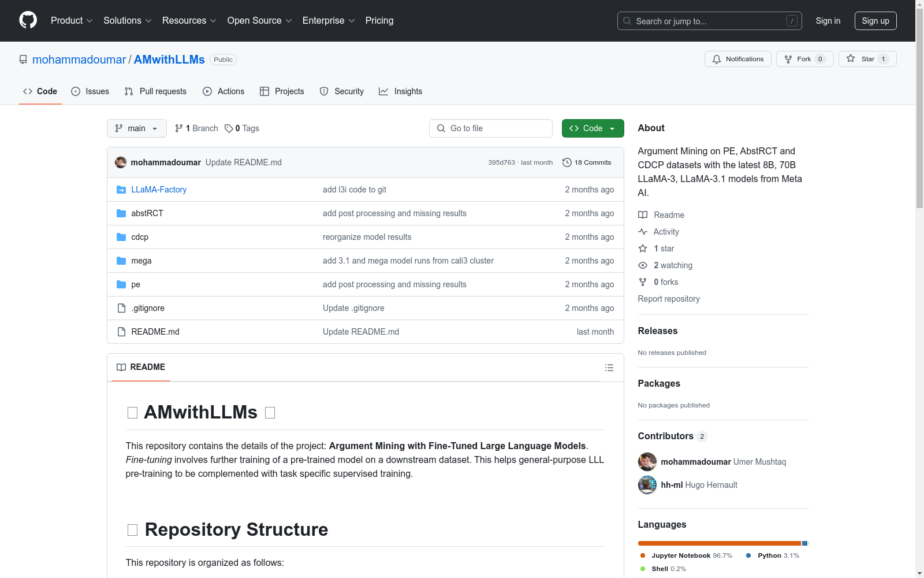Open the 'Update README.md' latest commit message

[244, 162]
